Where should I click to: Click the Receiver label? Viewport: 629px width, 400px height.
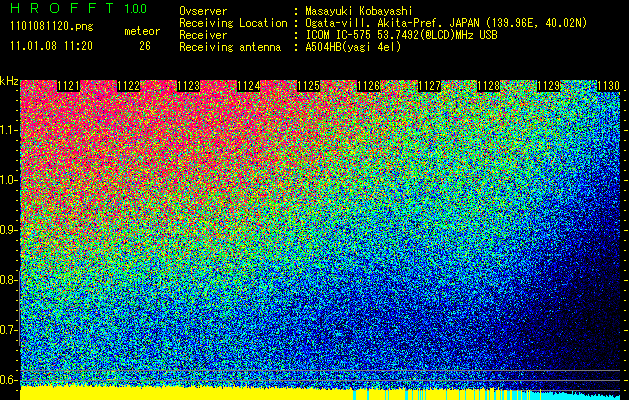pos(203,35)
